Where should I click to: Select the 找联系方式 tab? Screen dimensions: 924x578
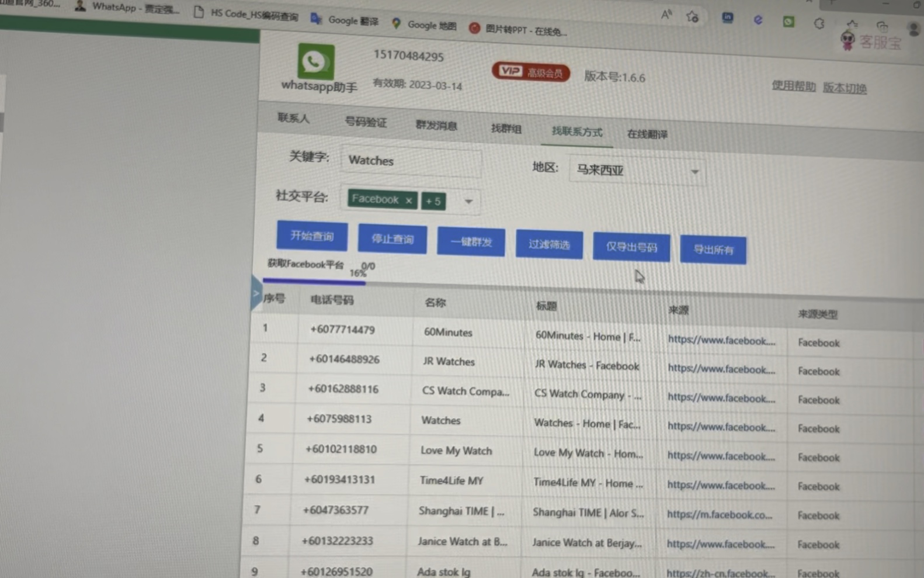click(x=577, y=131)
